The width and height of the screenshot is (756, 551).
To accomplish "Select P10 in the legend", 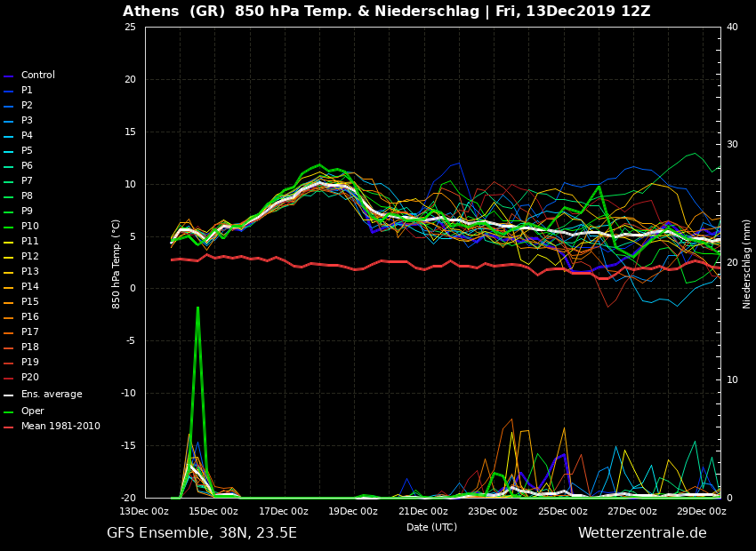I will tap(29, 227).
